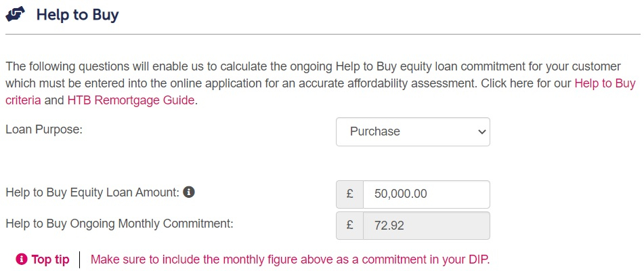
Task: Click the £ symbol before 50,000.00
Action: 350,194
